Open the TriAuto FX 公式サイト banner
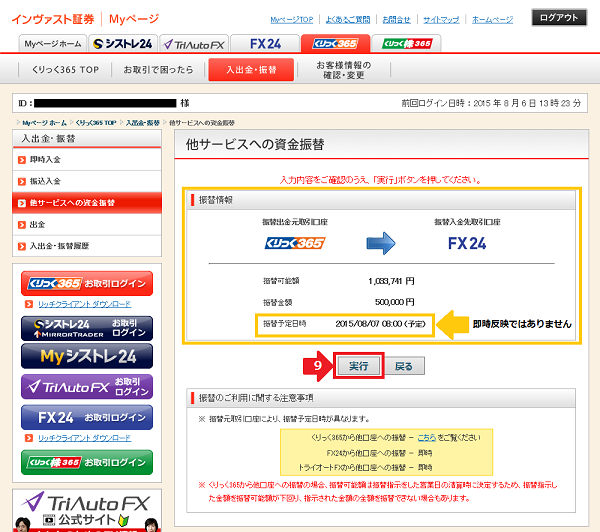The image size is (600, 532). tap(87, 511)
